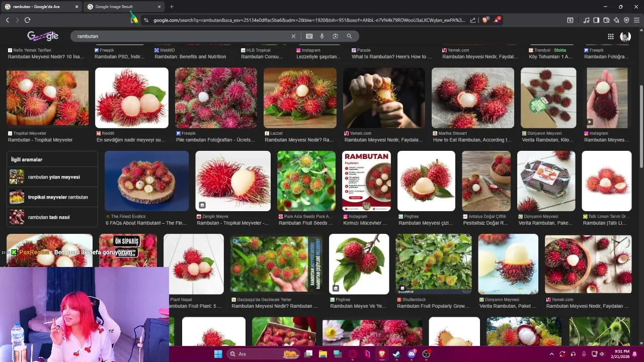This screenshot has width=644, height=362.
Task: Open Windows Start menu
Action: click(x=218, y=354)
